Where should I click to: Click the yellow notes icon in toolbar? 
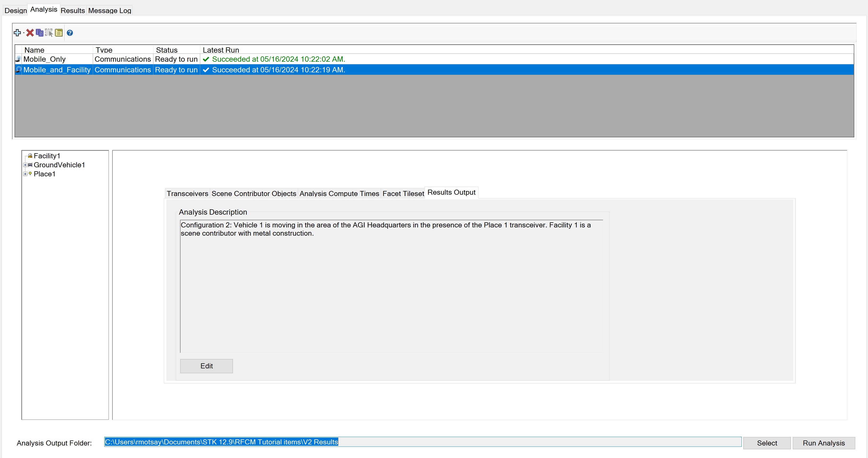59,33
